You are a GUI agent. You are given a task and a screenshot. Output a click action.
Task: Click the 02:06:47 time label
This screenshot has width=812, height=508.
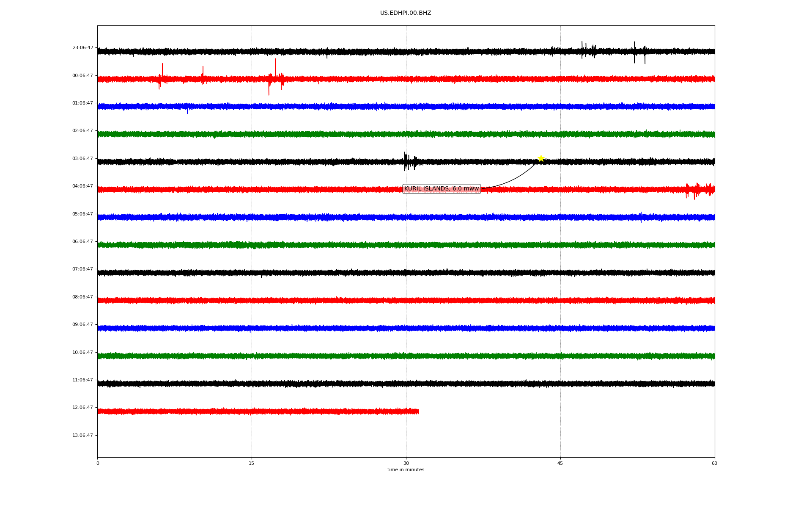pos(83,131)
